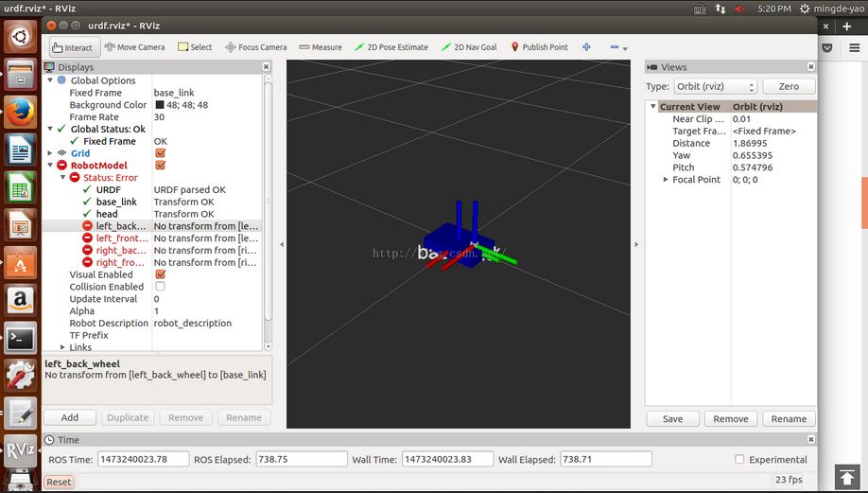The width and height of the screenshot is (868, 493).
Task: Open LibreOffice Writer from the dock
Action: tap(21, 150)
